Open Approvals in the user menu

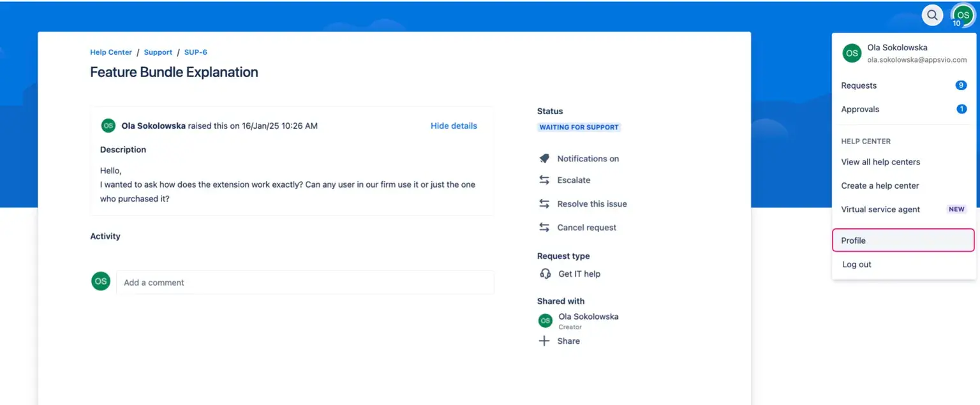point(860,109)
